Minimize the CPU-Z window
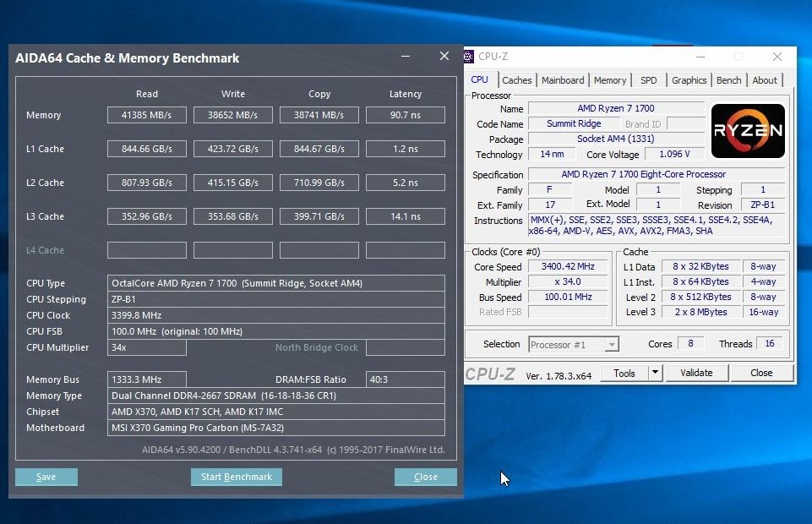 (700, 57)
